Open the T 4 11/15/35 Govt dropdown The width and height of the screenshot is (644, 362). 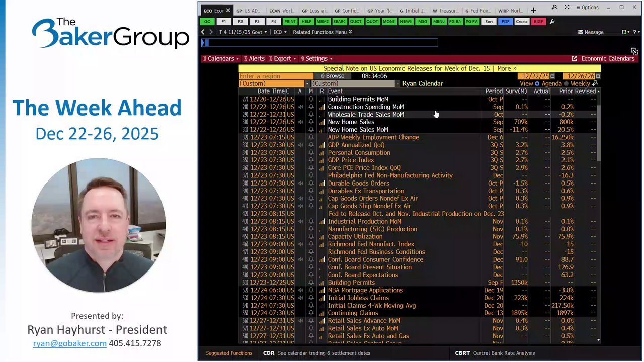243,32
